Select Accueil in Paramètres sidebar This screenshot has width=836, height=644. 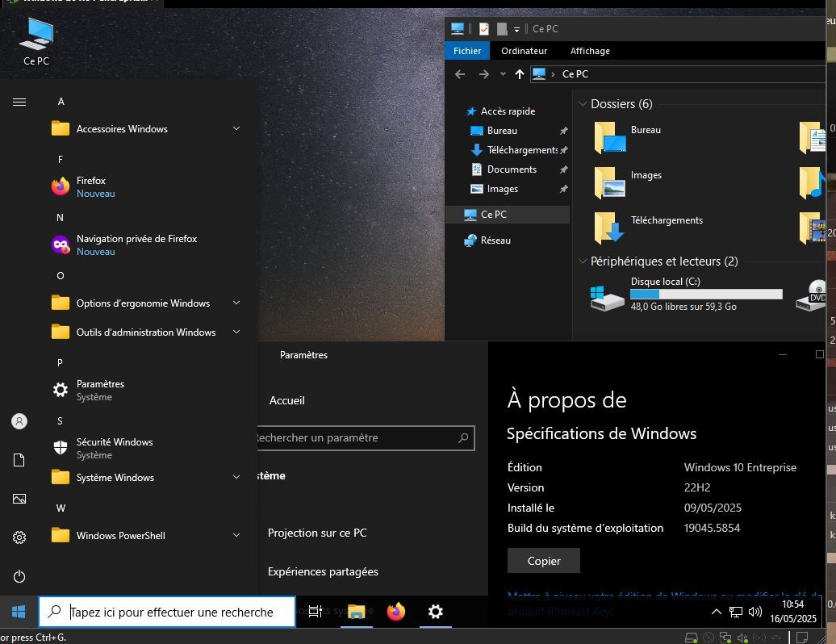[286, 400]
